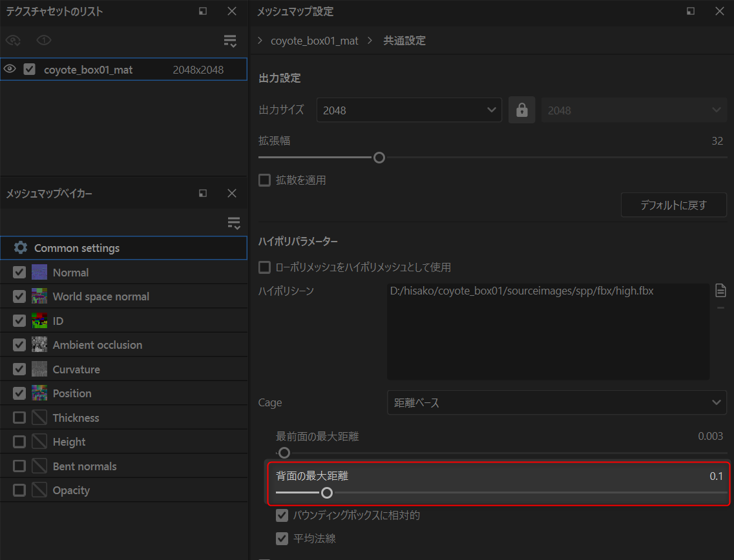734x560 pixels.
Task: Undock the texture set list panel
Action: point(203,12)
